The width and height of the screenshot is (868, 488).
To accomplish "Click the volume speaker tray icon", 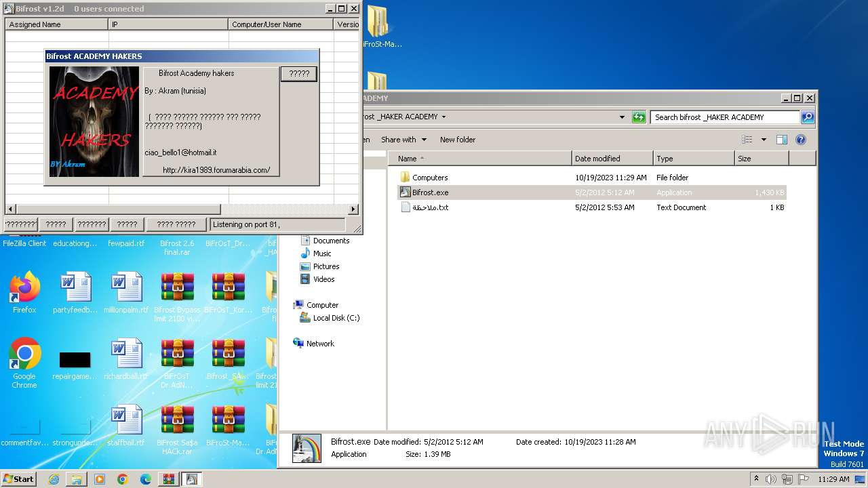I will tap(770, 479).
